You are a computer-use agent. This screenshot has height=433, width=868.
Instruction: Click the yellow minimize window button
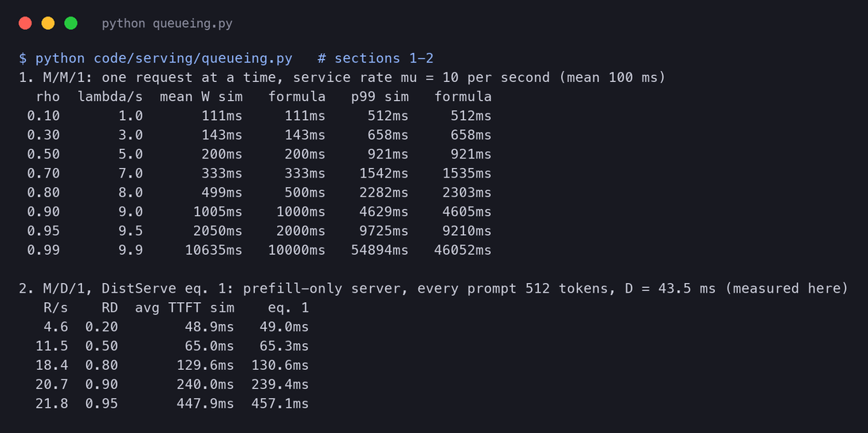(48, 23)
